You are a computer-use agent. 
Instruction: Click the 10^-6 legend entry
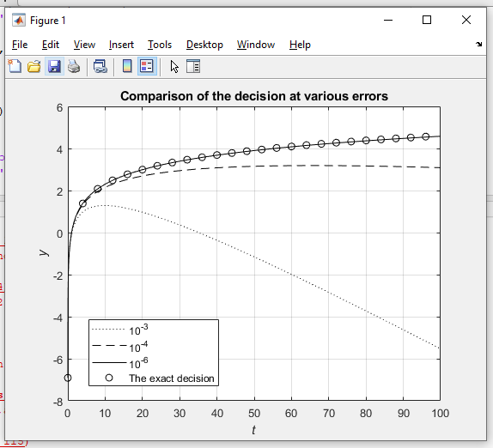(119, 363)
